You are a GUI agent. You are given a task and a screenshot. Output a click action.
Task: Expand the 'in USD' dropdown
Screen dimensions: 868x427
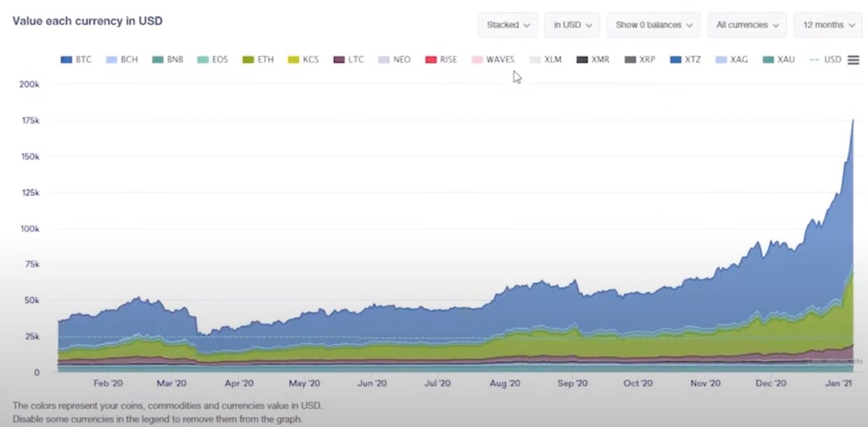tap(572, 25)
